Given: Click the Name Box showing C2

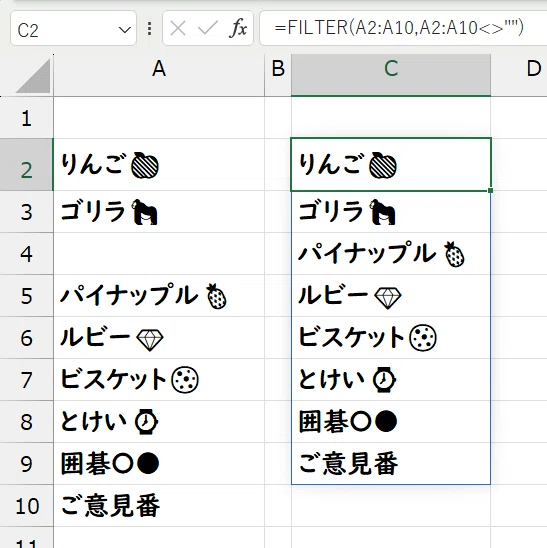Looking at the screenshot, I should tap(73, 28).
